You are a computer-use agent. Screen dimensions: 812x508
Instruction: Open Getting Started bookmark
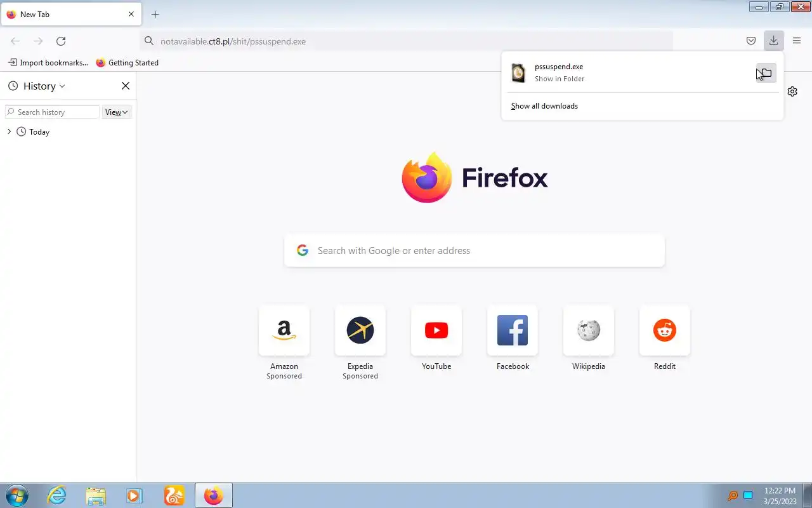click(x=127, y=63)
